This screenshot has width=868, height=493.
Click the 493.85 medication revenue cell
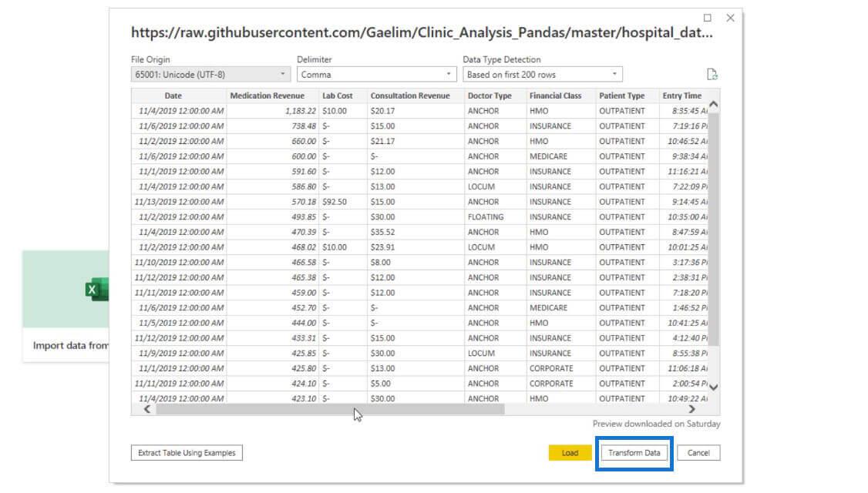click(x=273, y=217)
